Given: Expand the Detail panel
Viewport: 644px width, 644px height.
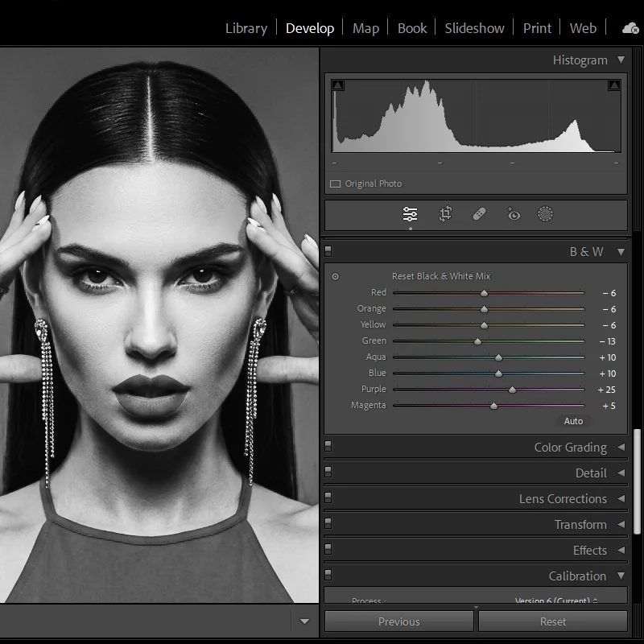Looking at the screenshot, I should [621, 473].
